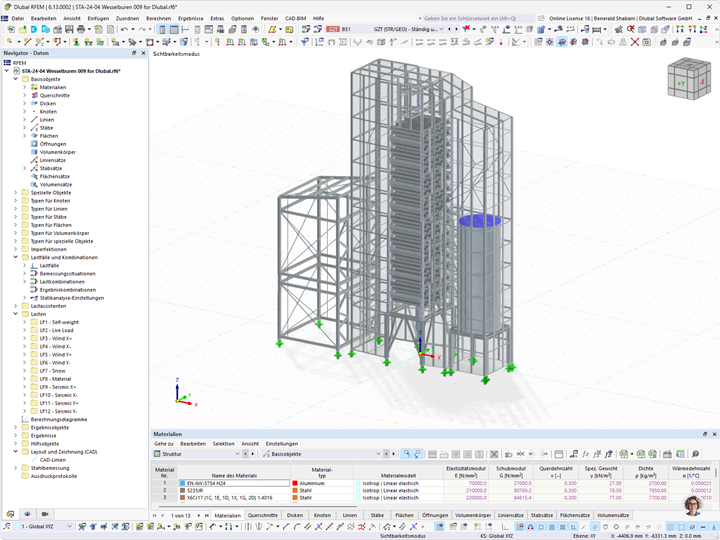Collapse the Basisobjekte tree folder

coord(16,79)
